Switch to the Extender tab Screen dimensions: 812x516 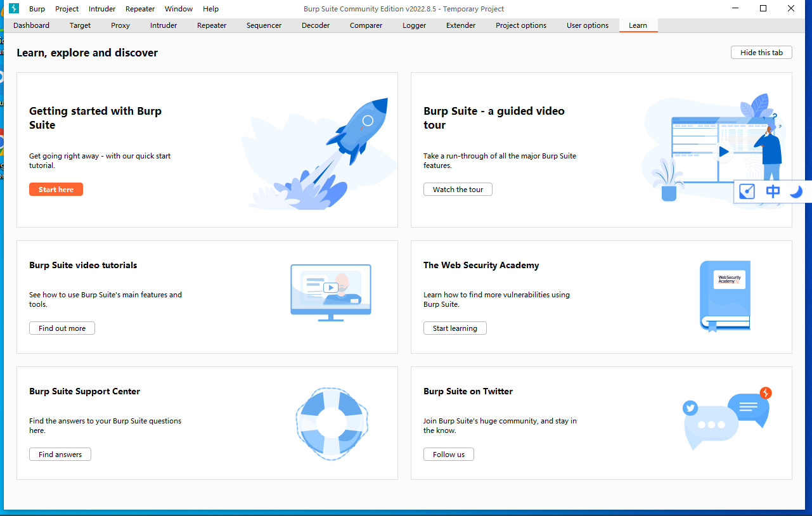point(461,25)
